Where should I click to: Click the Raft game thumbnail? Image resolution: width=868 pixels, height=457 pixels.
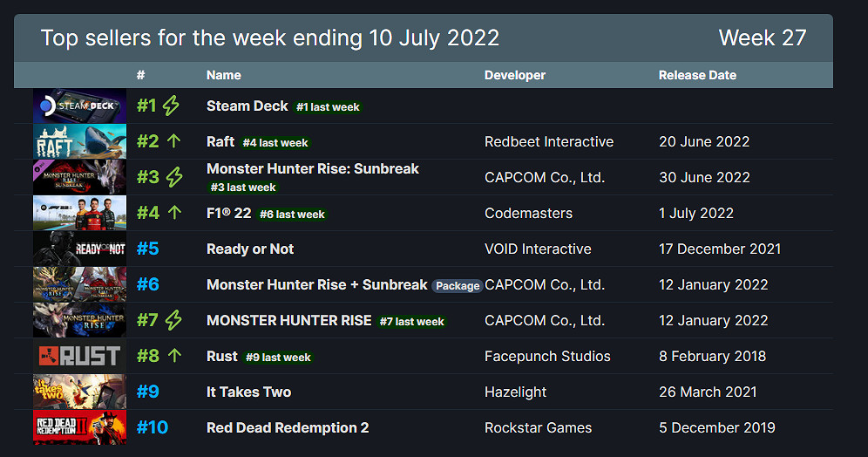click(x=79, y=141)
